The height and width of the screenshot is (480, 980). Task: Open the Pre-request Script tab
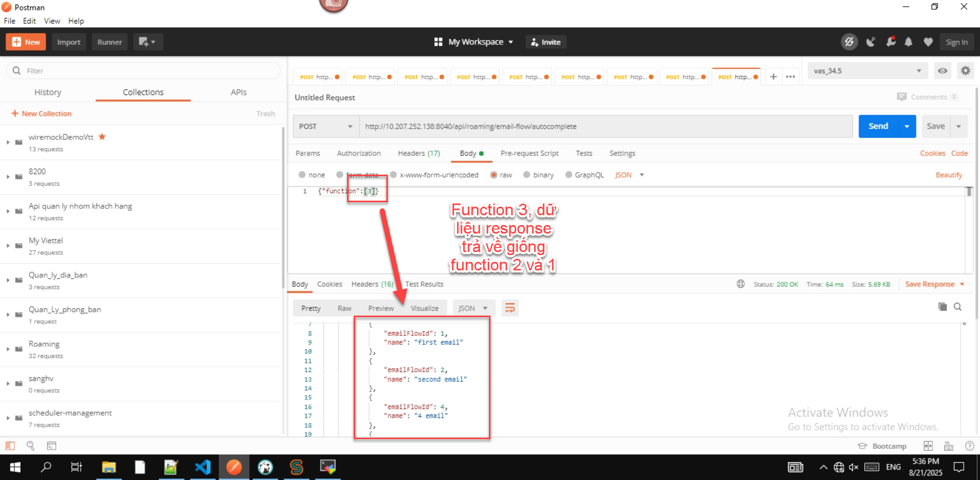coord(529,153)
